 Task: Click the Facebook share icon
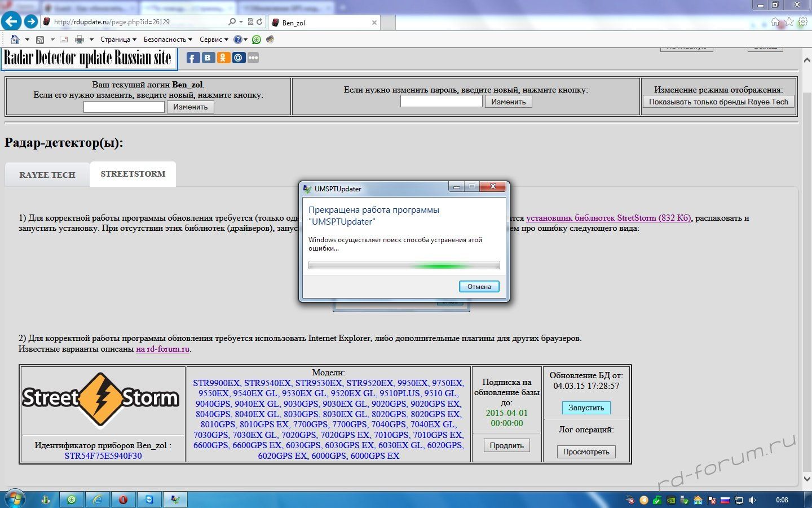coord(193,58)
